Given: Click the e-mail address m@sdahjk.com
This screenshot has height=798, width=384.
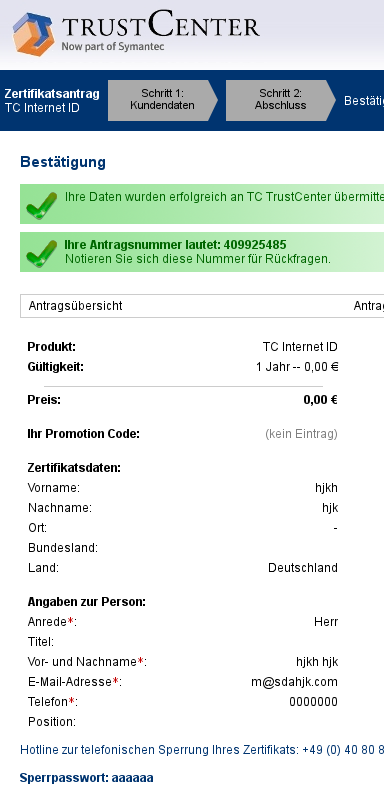Looking at the screenshot, I should 294,682.
